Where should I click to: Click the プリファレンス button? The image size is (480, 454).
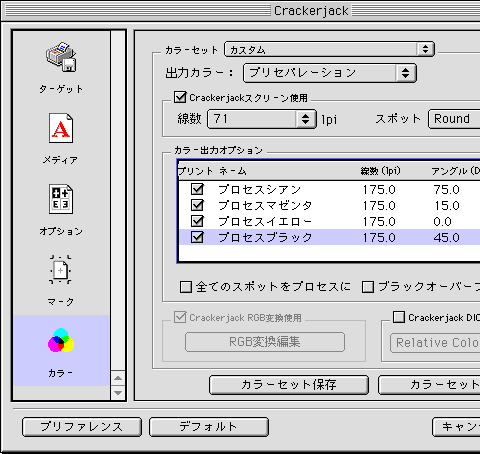(x=82, y=427)
